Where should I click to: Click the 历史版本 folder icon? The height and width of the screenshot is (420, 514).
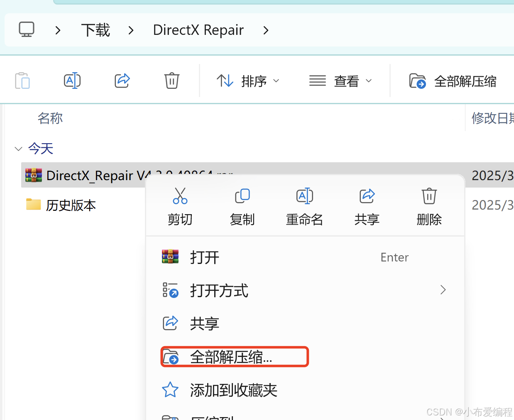click(34, 204)
